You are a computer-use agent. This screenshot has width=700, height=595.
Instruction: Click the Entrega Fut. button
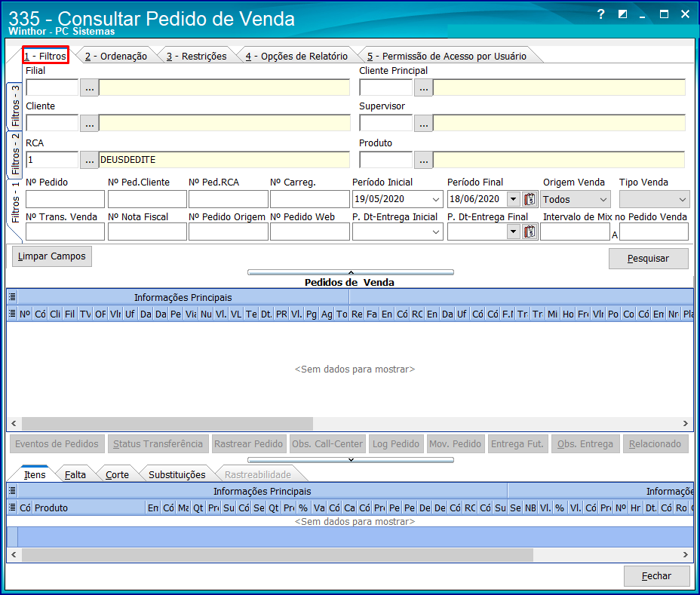pos(517,443)
